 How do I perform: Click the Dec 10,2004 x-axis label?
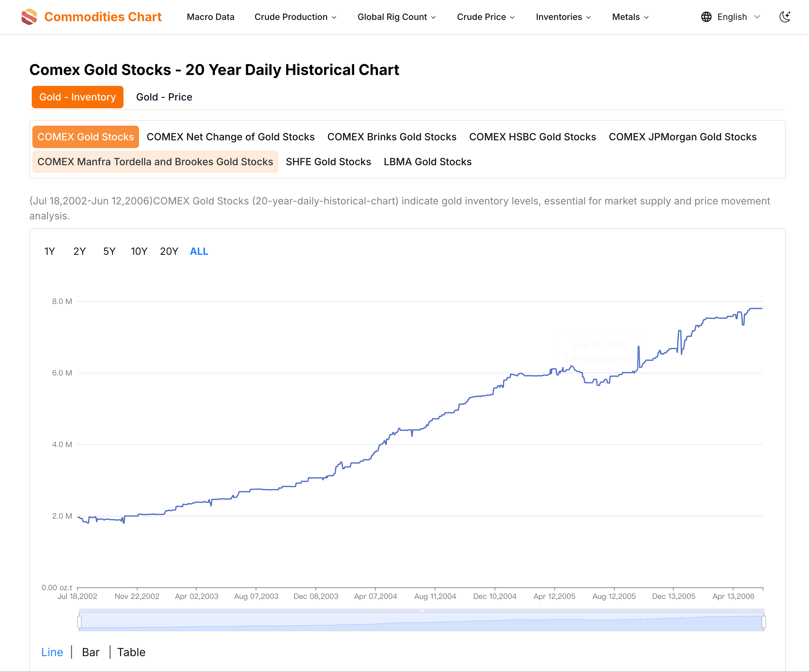(x=495, y=596)
